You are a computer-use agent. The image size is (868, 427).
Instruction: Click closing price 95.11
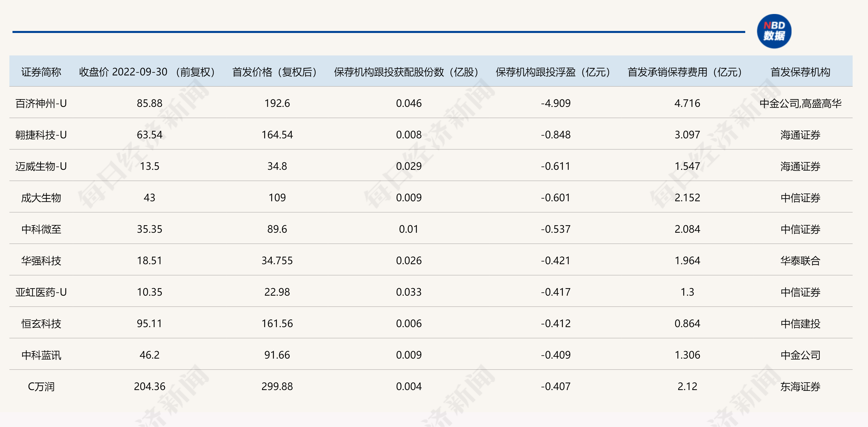pyautogui.click(x=149, y=324)
